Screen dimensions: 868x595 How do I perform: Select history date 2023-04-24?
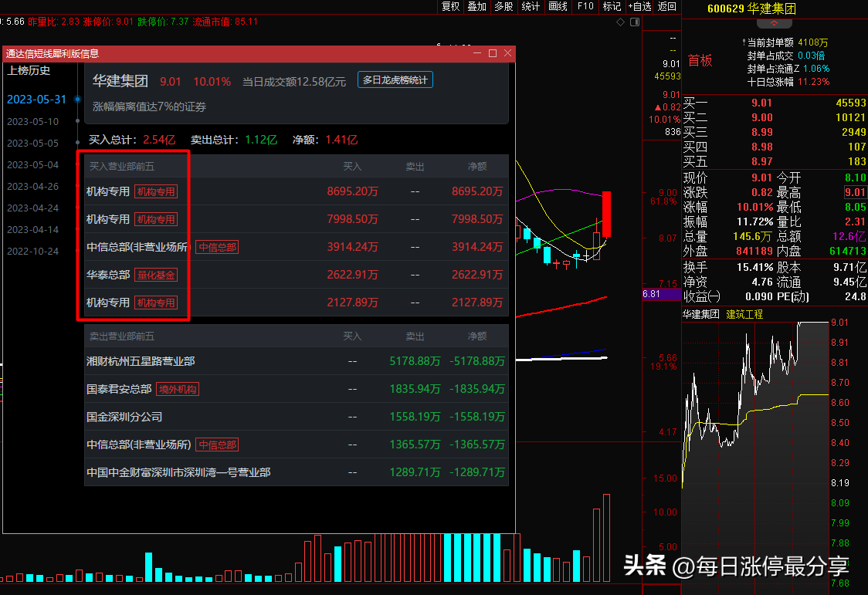(32, 208)
